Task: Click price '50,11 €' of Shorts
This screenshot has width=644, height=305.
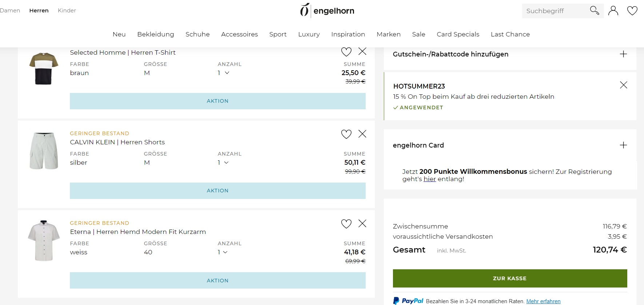Action: tap(355, 163)
